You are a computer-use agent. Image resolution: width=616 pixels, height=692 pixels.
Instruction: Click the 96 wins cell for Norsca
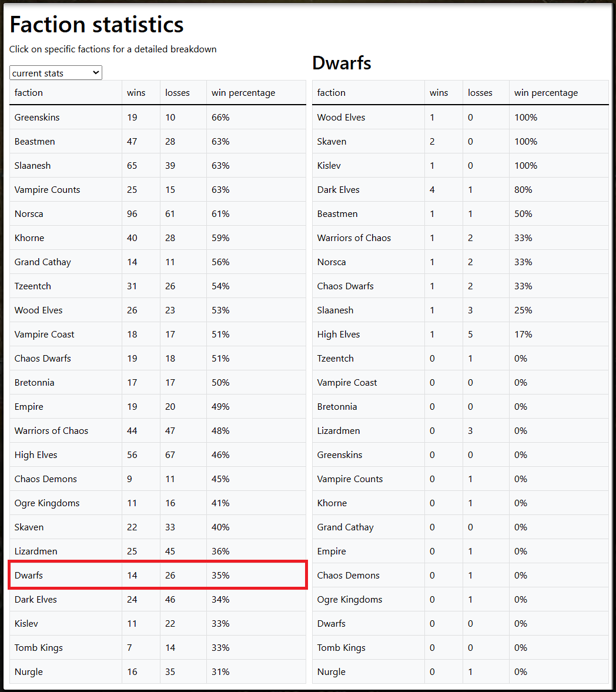(x=141, y=213)
